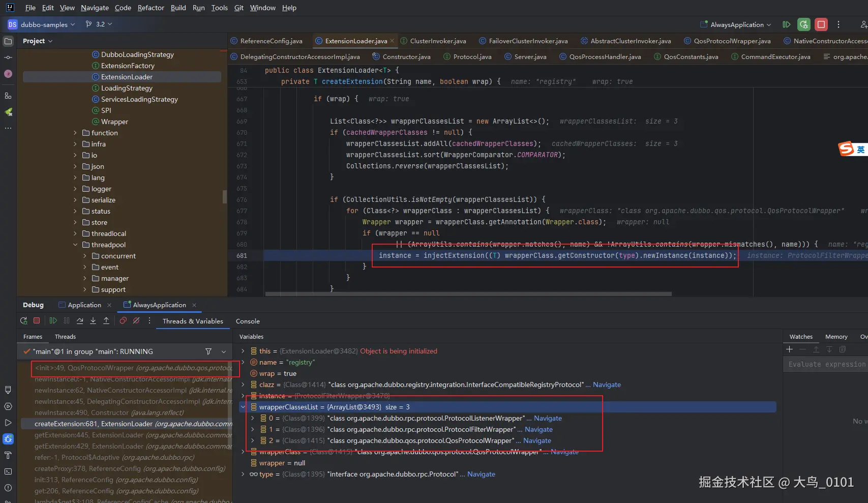The image size is (868, 503).
Task: Click Step Over in the debug toolbar
Action: point(80,321)
